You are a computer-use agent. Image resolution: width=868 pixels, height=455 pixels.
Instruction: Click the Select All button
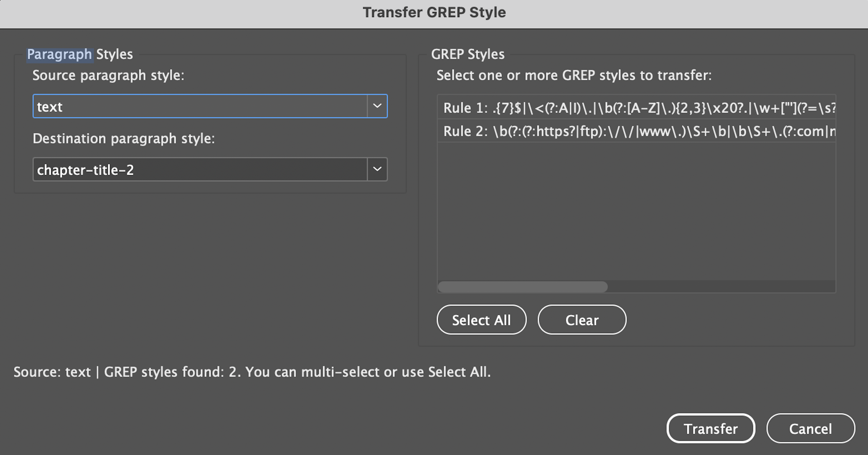[x=482, y=320]
